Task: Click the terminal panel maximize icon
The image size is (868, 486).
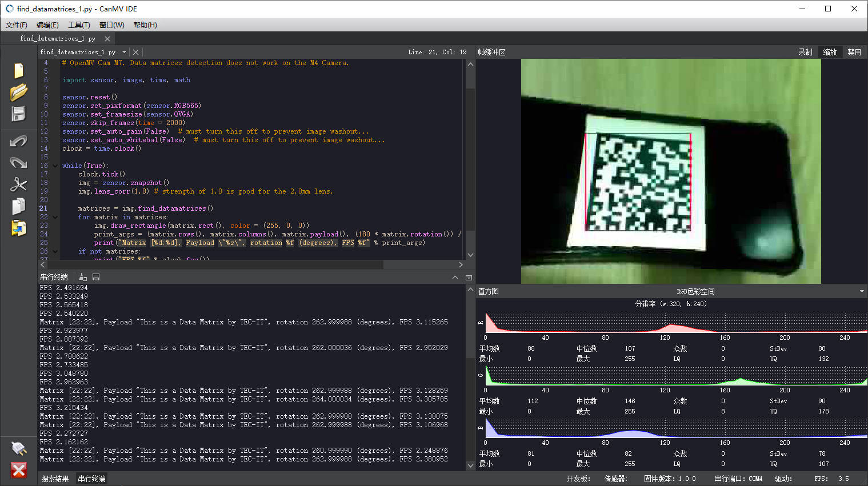Action: 469,278
